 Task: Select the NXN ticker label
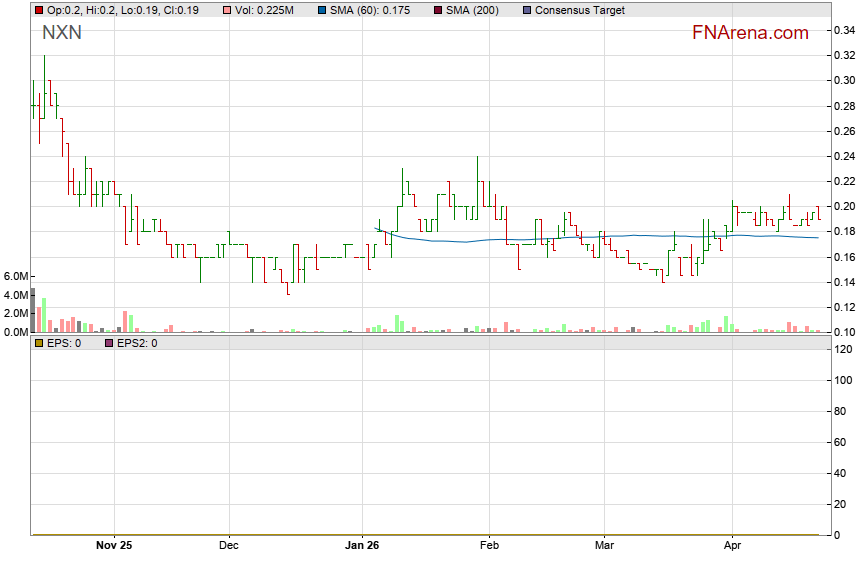[62, 33]
